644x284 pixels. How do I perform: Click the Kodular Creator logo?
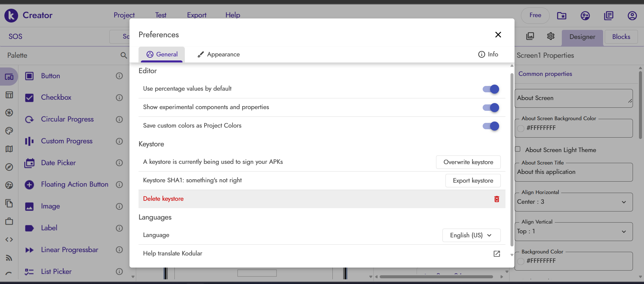(x=11, y=15)
